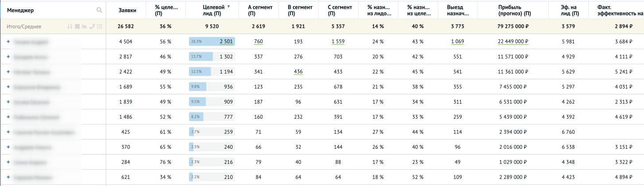Expand the manager row with 1 689 заявки

[8, 87]
